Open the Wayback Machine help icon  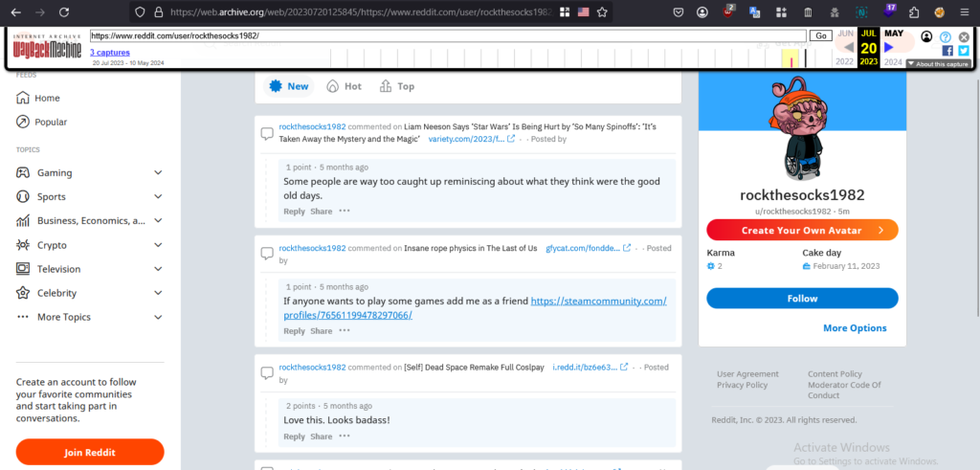pos(945,37)
